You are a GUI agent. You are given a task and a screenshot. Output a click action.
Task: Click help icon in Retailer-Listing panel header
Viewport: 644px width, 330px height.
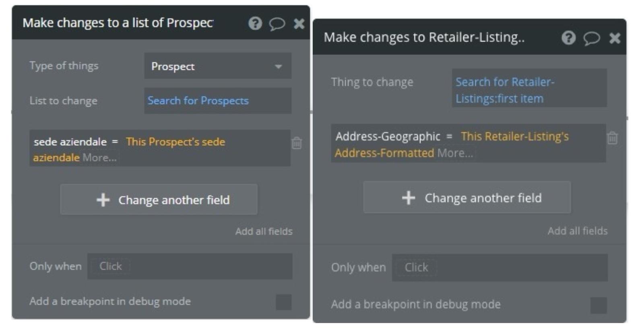[x=568, y=38]
